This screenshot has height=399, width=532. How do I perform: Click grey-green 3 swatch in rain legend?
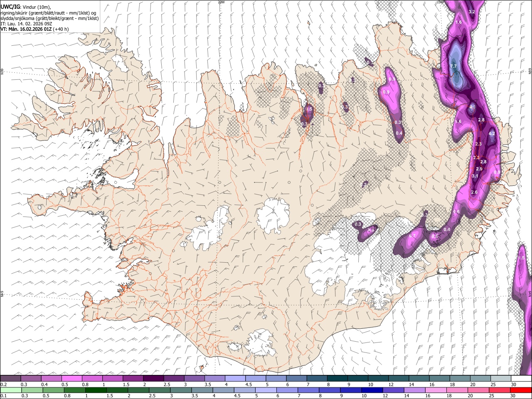181,390
